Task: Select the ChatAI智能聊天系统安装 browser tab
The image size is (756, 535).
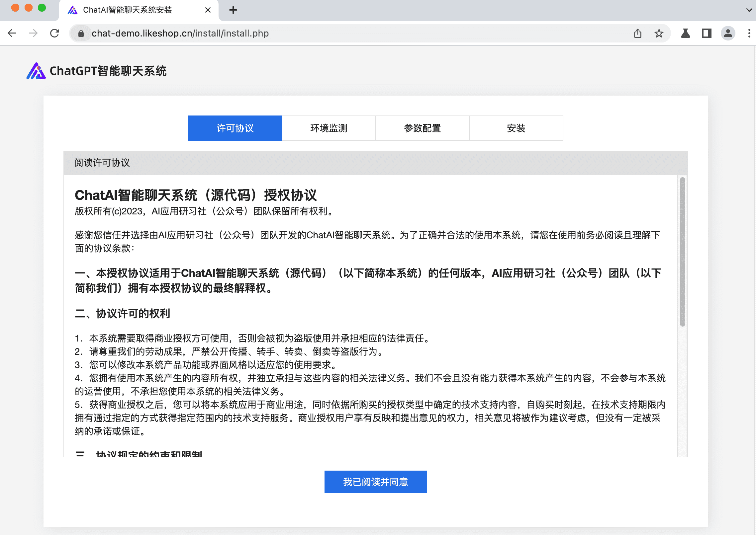Action: click(139, 10)
